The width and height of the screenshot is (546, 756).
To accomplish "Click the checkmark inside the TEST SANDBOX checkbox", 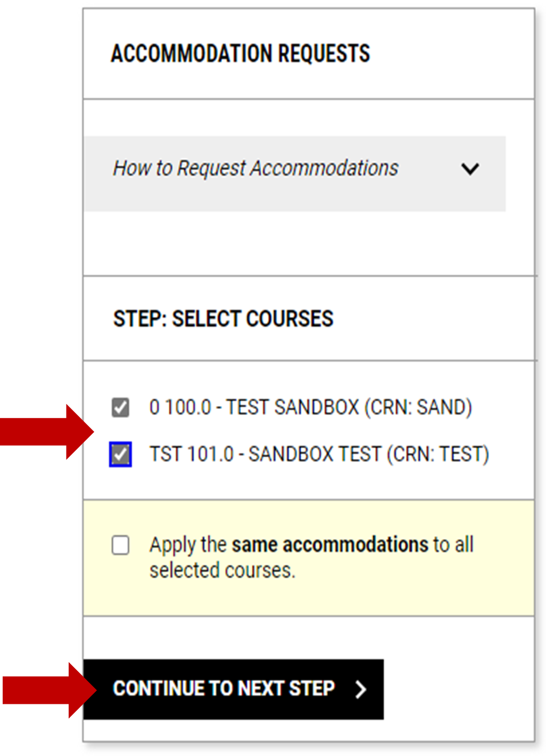I will click(x=119, y=407).
